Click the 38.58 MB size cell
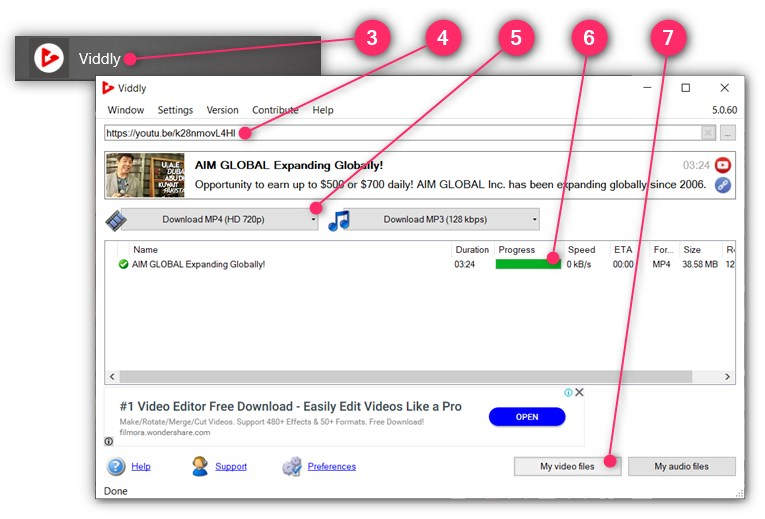Screen dimensions: 765x519 [x=700, y=264]
